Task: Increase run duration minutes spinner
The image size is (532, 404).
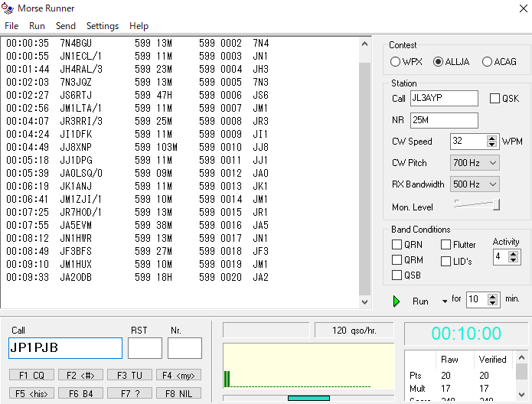Action: pos(493,296)
